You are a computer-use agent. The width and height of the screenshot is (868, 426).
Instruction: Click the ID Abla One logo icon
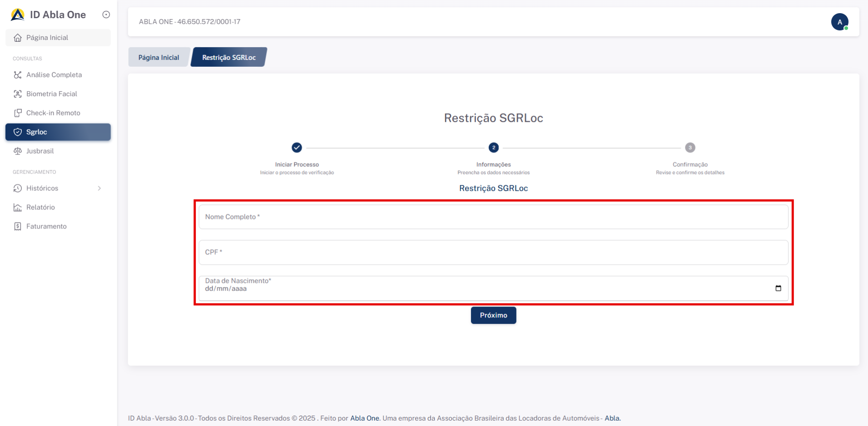pyautogui.click(x=18, y=15)
